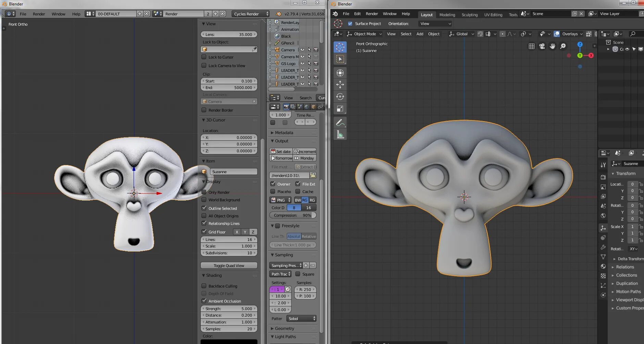644x344 pixels.
Task: Expand the Relations panel in properties
Action: [x=613, y=267]
